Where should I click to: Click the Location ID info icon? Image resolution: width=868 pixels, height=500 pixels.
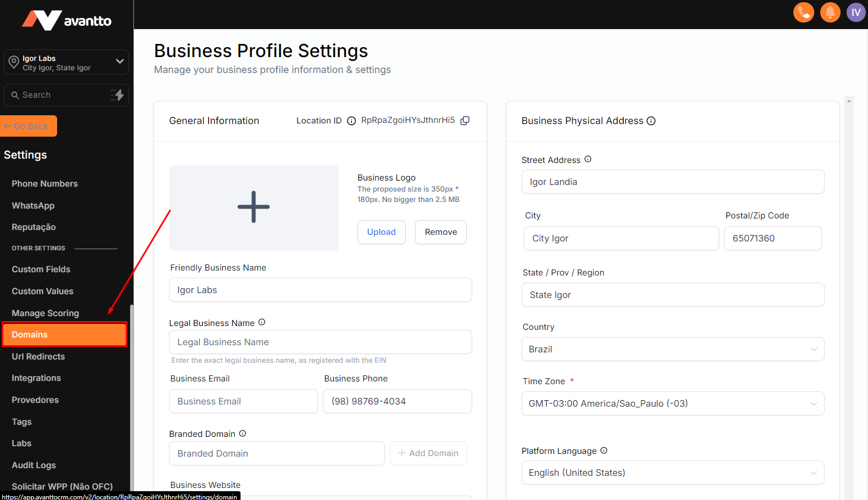pos(351,121)
